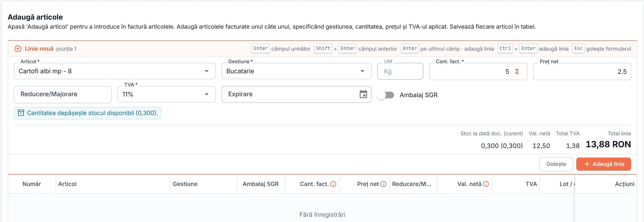Click info icon next to Val. netă column
The width and height of the screenshot is (644, 222).
pyautogui.click(x=486, y=184)
